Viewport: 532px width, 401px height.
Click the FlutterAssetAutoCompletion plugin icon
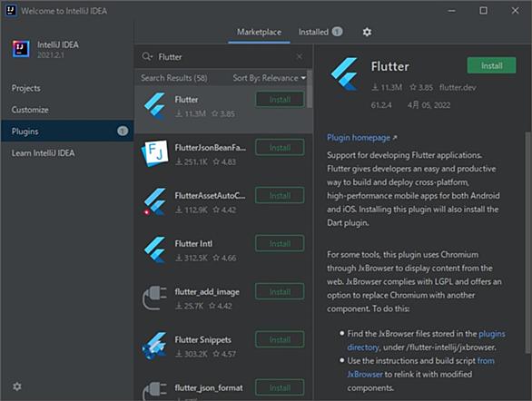coord(154,201)
